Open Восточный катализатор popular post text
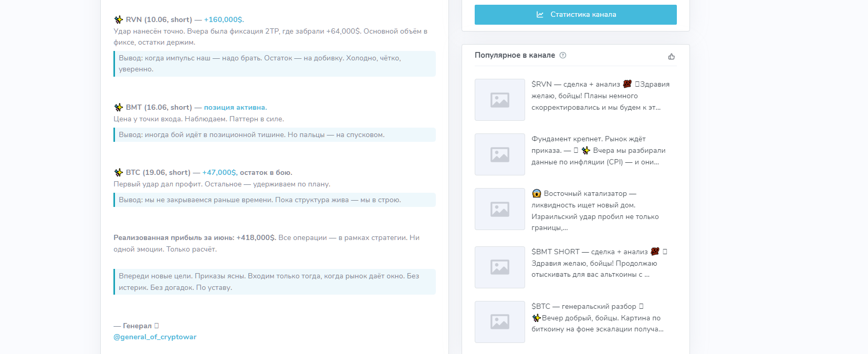 [x=594, y=210]
